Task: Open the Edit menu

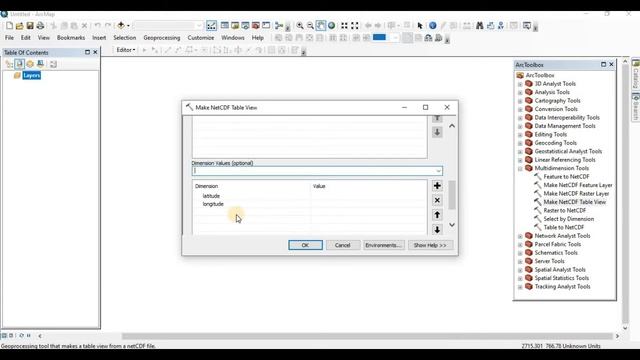Action: pyautogui.click(x=26, y=38)
